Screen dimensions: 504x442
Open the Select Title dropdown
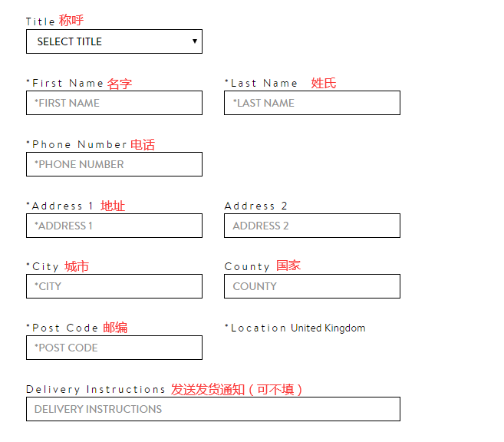(x=114, y=41)
